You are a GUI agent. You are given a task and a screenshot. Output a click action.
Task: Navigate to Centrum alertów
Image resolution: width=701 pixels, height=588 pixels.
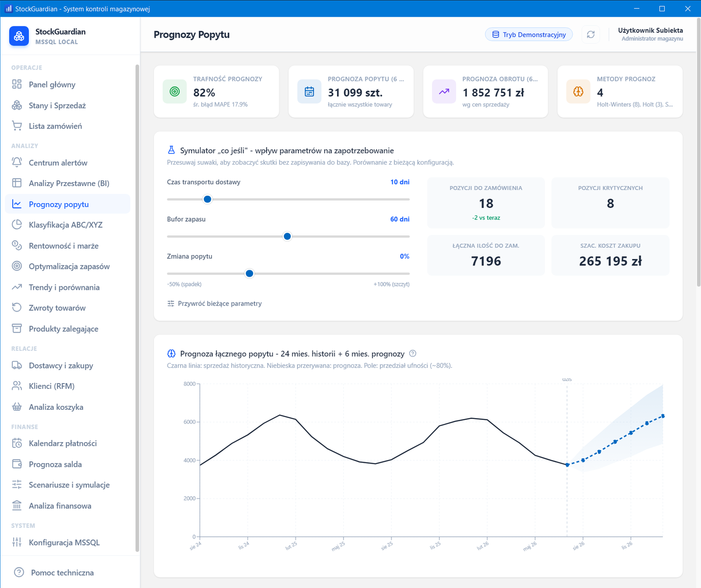(x=67, y=162)
